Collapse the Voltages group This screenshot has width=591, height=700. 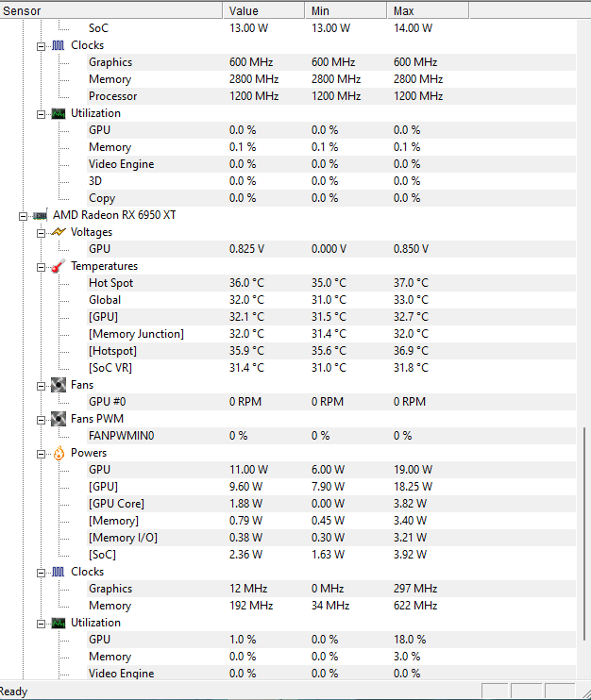click(41, 233)
